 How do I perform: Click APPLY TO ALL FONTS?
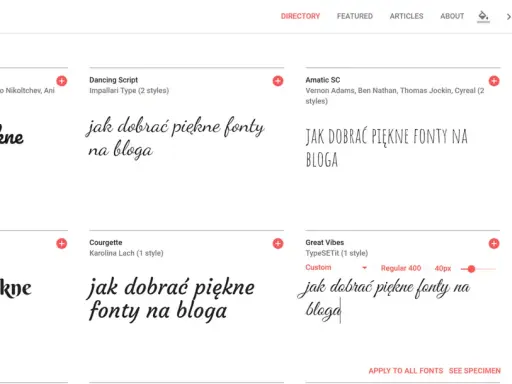click(x=406, y=371)
